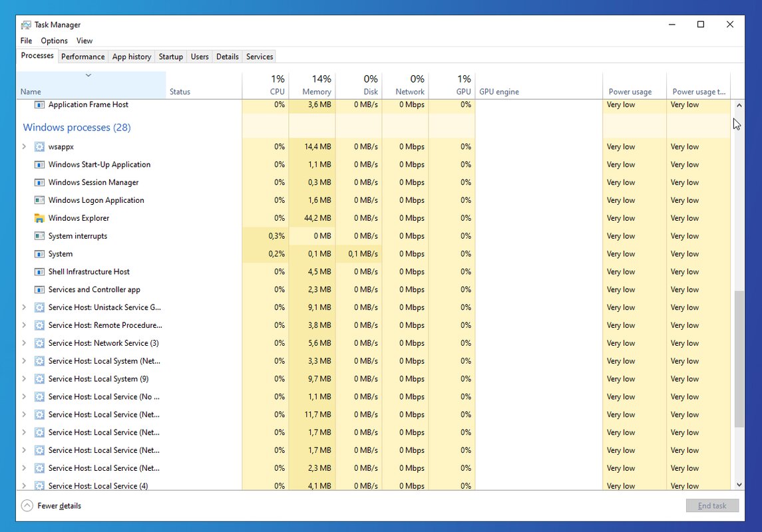Click the Windows Logon Application icon
762x532 pixels.
(x=39, y=200)
